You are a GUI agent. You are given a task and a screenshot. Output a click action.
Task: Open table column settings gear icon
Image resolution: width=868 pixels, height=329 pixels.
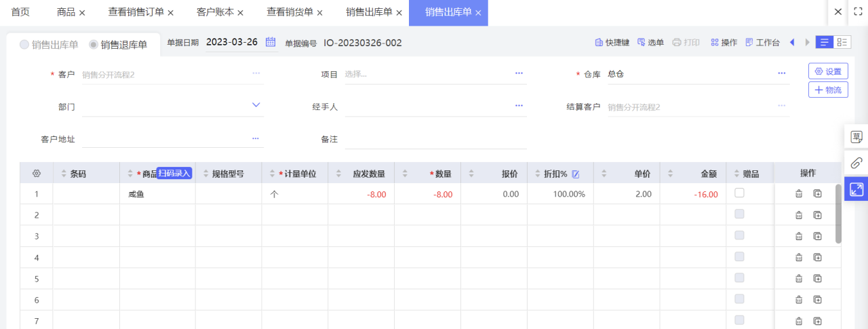[x=37, y=174]
